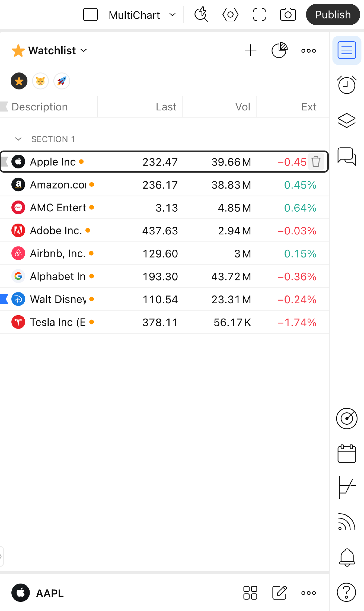The width and height of the screenshot is (364, 611).
Task: Toggle the orange star colored list
Action: 19,81
